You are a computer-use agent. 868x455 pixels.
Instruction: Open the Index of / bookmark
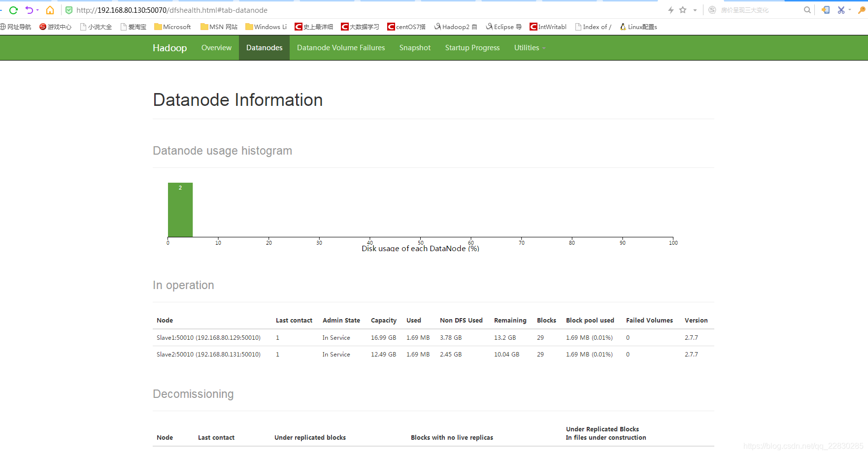pos(593,27)
